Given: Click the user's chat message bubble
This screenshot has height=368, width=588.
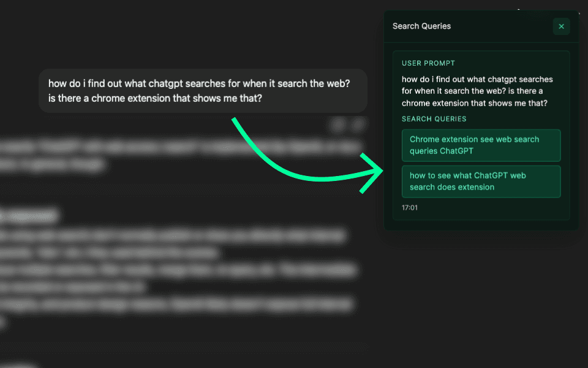Looking at the screenshot, I should click(203, 90).
